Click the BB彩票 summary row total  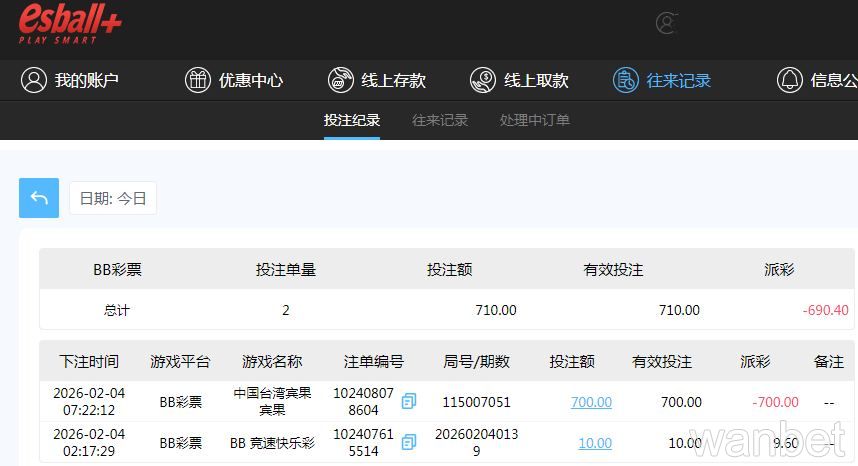(x=117, y=310)
